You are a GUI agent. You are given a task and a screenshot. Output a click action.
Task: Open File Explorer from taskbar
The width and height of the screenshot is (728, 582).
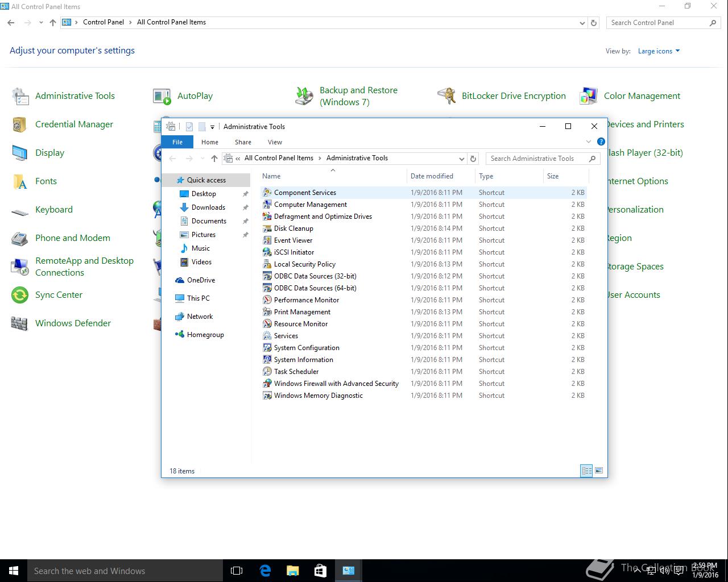pos(292,571)
